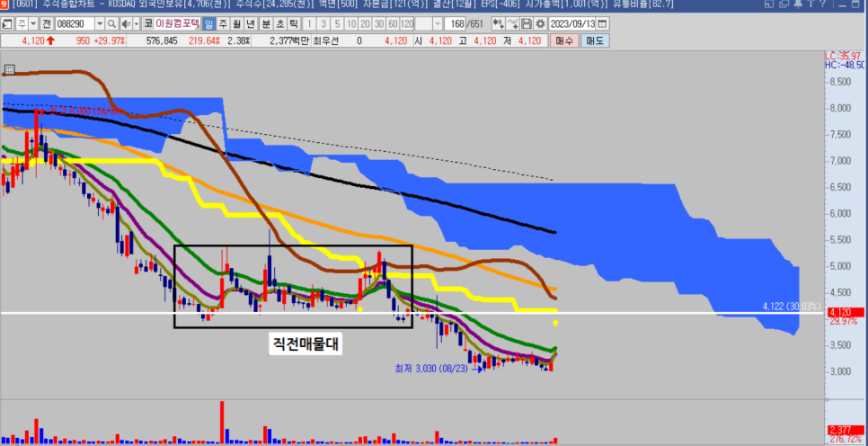868x446 pixels.
Task: Click the 매수 buy button
Action: click(563, 40)
